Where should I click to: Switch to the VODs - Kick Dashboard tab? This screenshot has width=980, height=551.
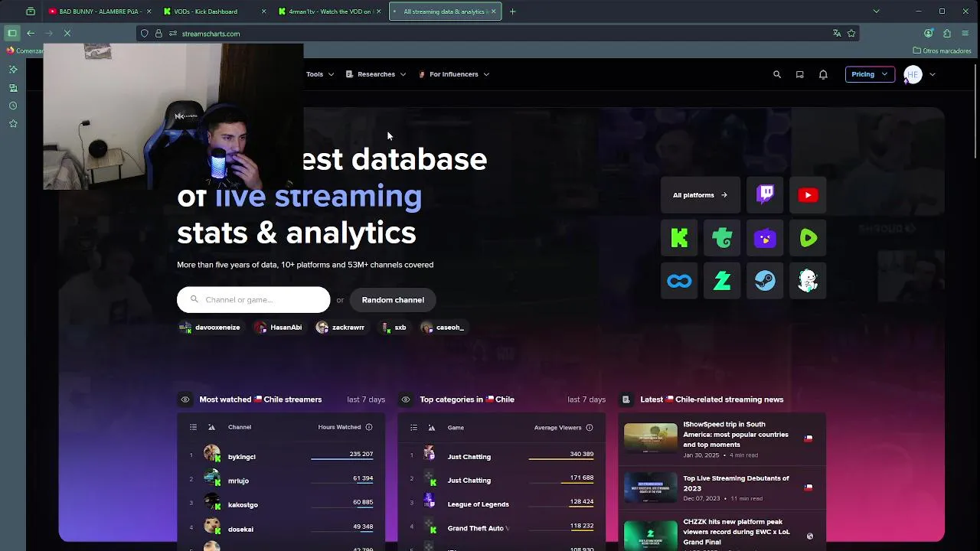214,11
